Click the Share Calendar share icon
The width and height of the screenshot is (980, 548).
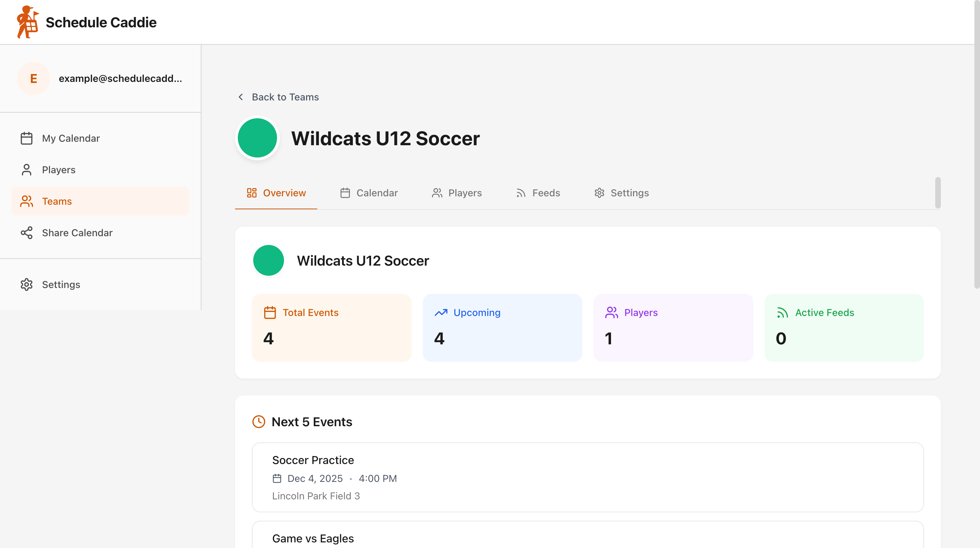26,232
